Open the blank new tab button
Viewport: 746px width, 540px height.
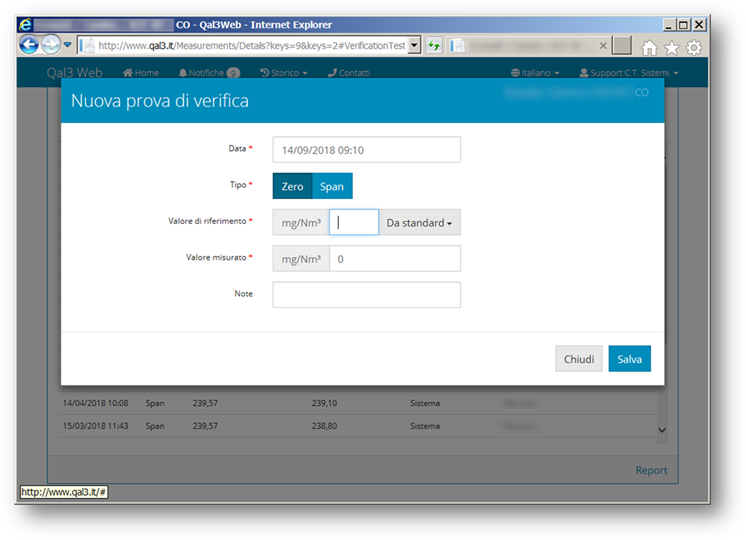point(622,45)
